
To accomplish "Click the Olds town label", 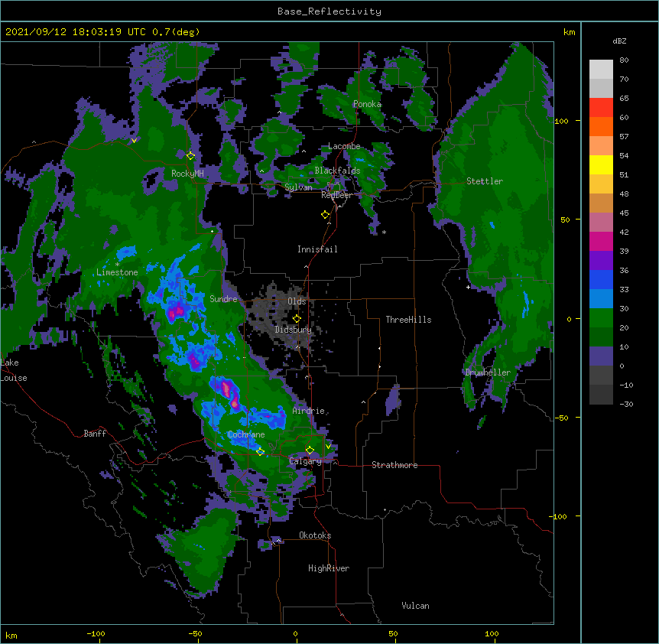I will [297, 301].
